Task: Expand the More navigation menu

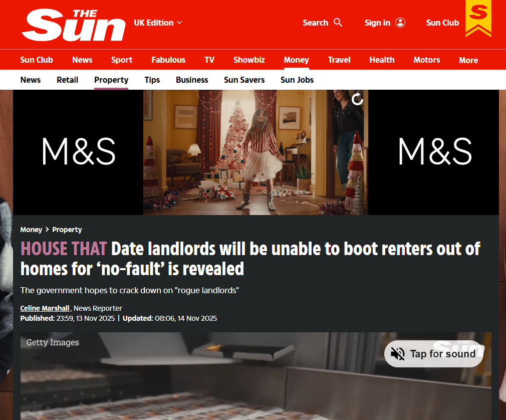Action: coord(468,60)
